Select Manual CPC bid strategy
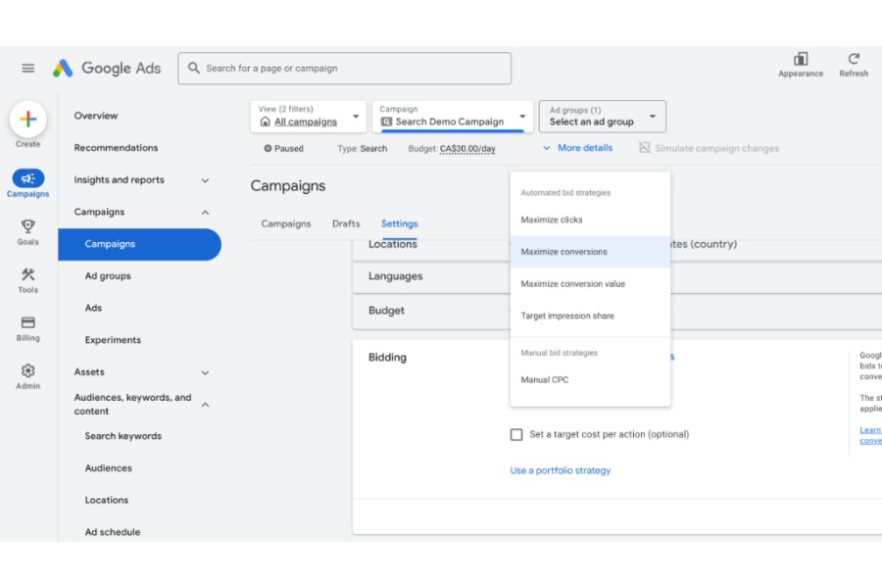The height and width of the screenshot is (588, 882). coord(590,380)
